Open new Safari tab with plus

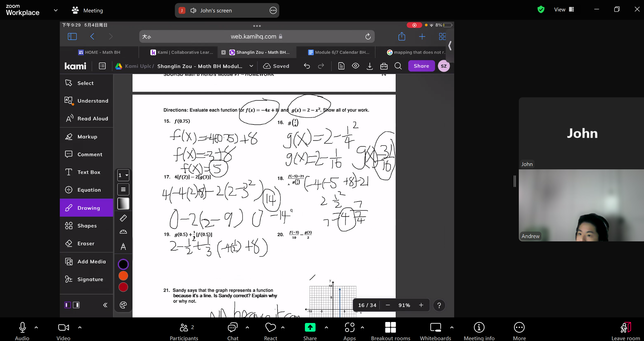[422, 37]
